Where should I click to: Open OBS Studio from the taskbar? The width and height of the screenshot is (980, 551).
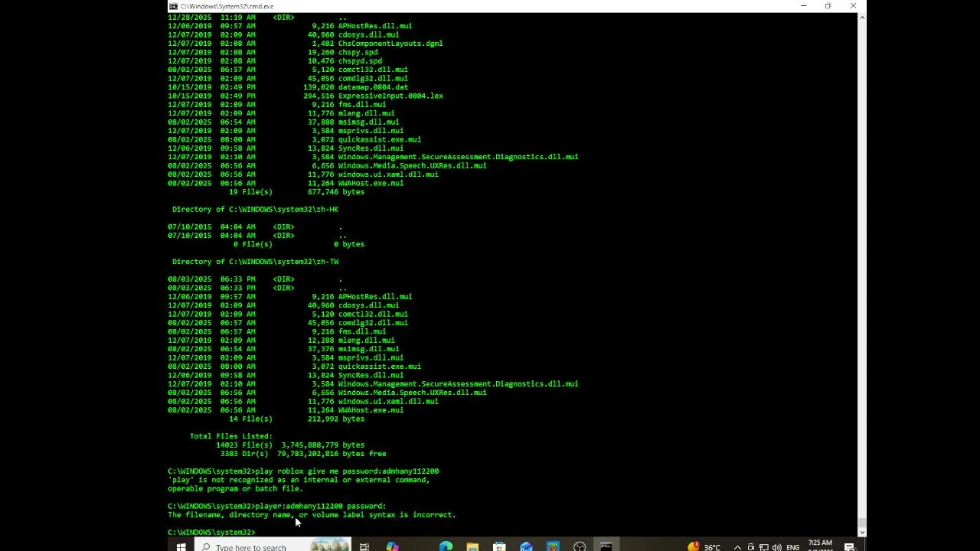point(580,546)
